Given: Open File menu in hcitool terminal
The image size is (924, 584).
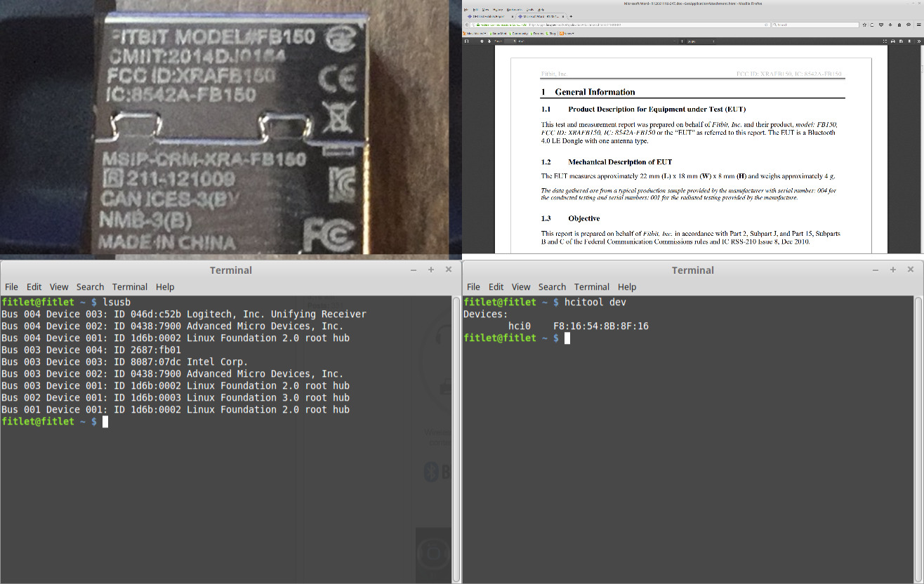Looking at the screenshot, I should [473, 286].
